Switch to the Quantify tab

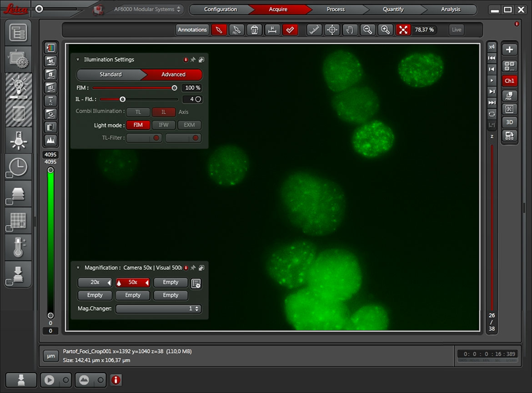click(x=393, y=9)
